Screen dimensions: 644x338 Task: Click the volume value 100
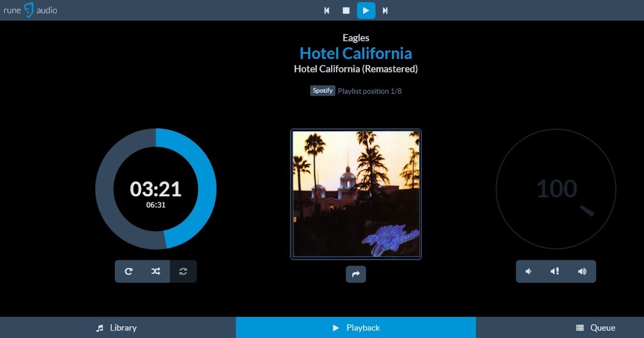click(x=557, y=189)
